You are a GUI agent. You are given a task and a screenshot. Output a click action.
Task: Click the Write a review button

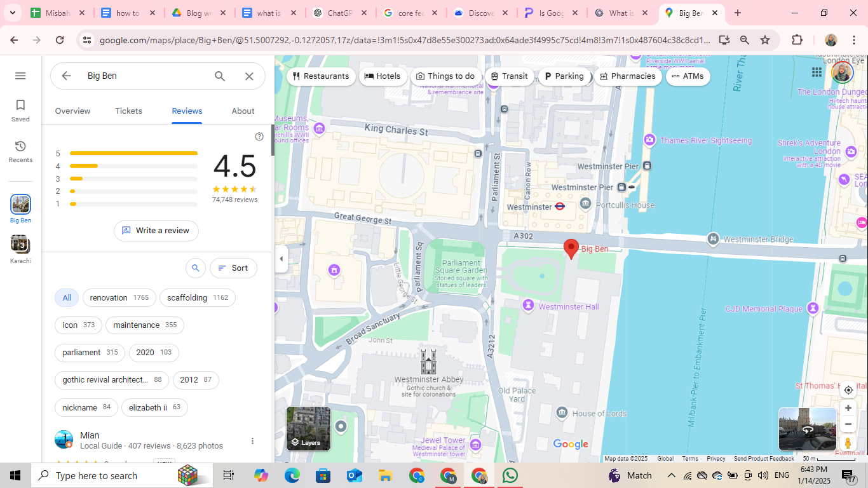156,231
